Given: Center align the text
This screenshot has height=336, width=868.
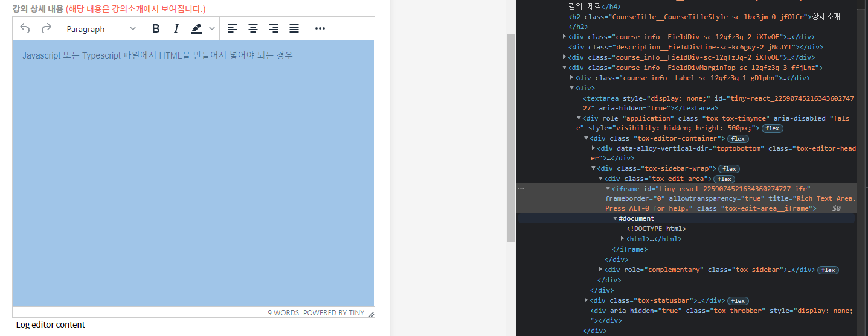Looking at the screenshot, I should (x=253, y=28).
